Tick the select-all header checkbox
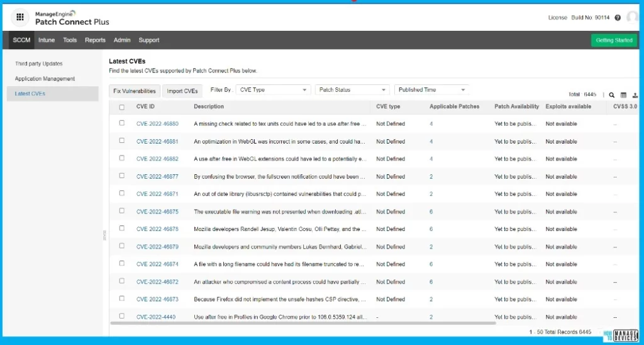The width and height of the screenshot is (644, 345). (121, 107)
